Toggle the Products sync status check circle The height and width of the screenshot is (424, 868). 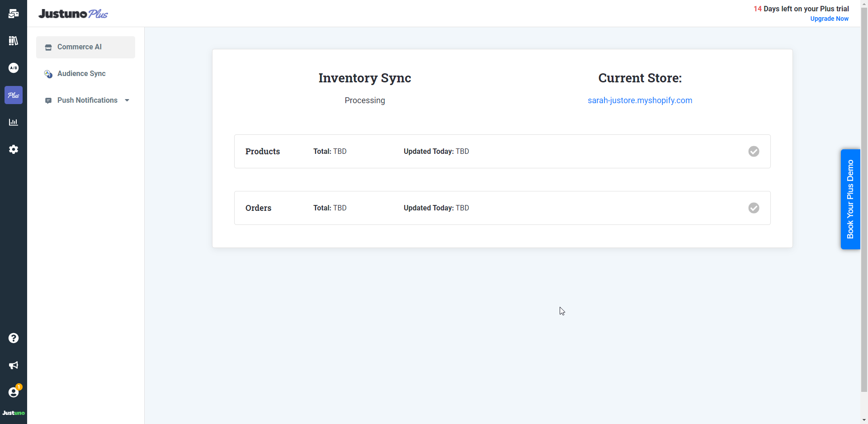[753, 151]
